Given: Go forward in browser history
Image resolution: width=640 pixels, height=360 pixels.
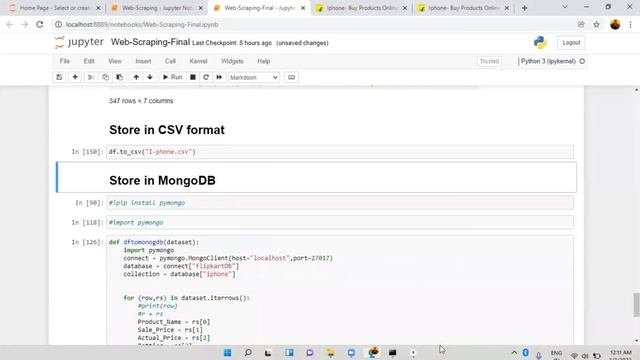Looking at the screenshot, I should point(24,24).
